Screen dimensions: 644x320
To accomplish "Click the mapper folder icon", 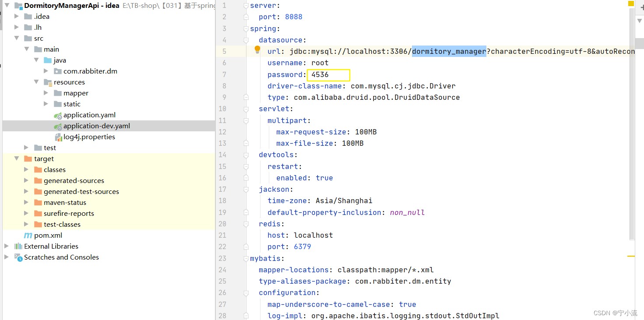I will click(58, 93).
